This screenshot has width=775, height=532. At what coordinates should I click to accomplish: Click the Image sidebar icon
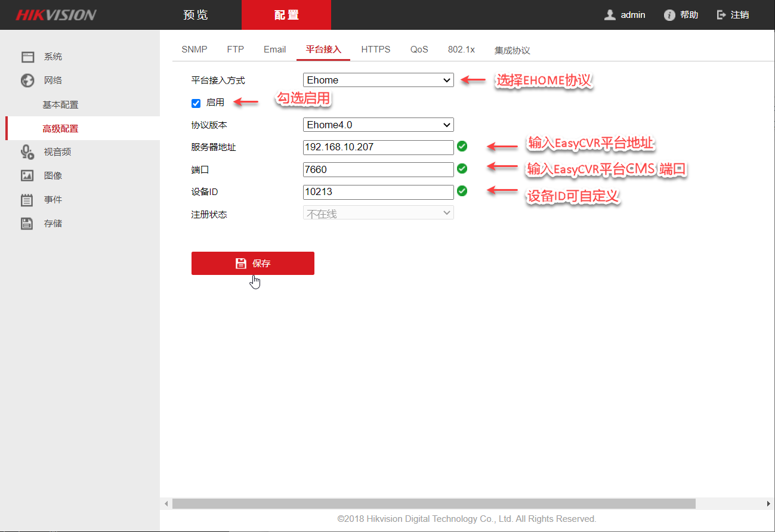27,176
